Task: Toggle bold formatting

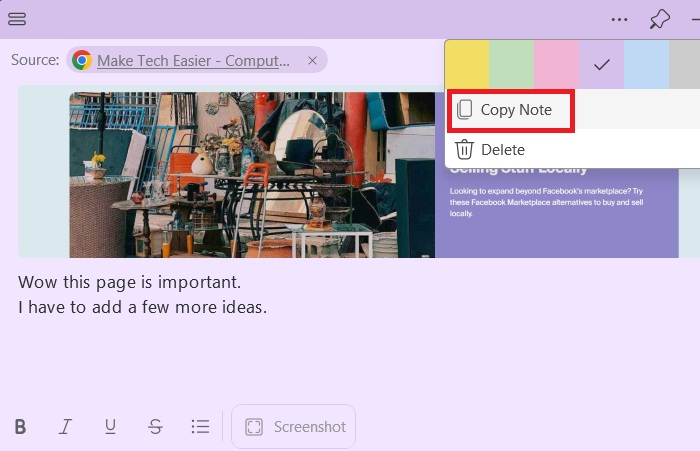Action: pyautogui.click(x=20, y=427)
